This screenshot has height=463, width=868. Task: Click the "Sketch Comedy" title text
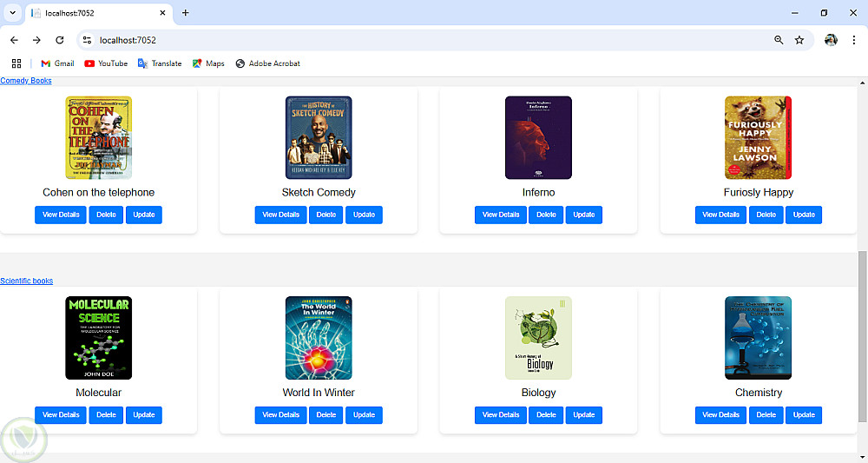(x=319, y=192)
